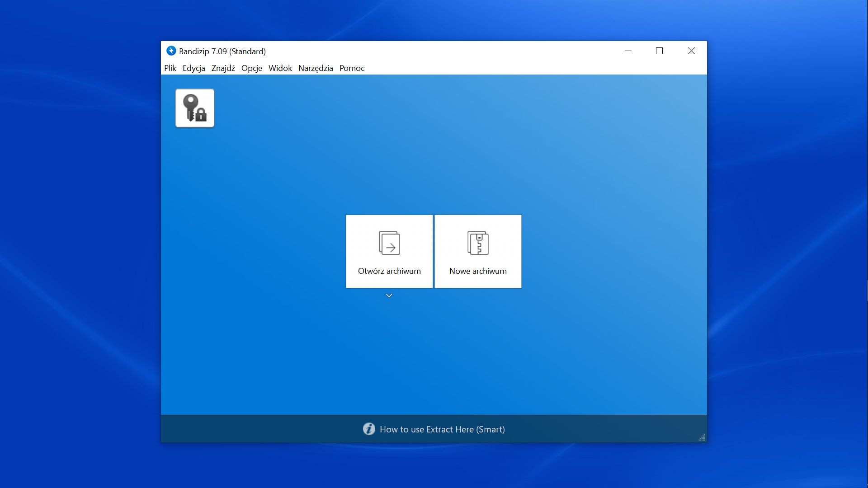
Task: Open the Plik menu
Action: 170,68
